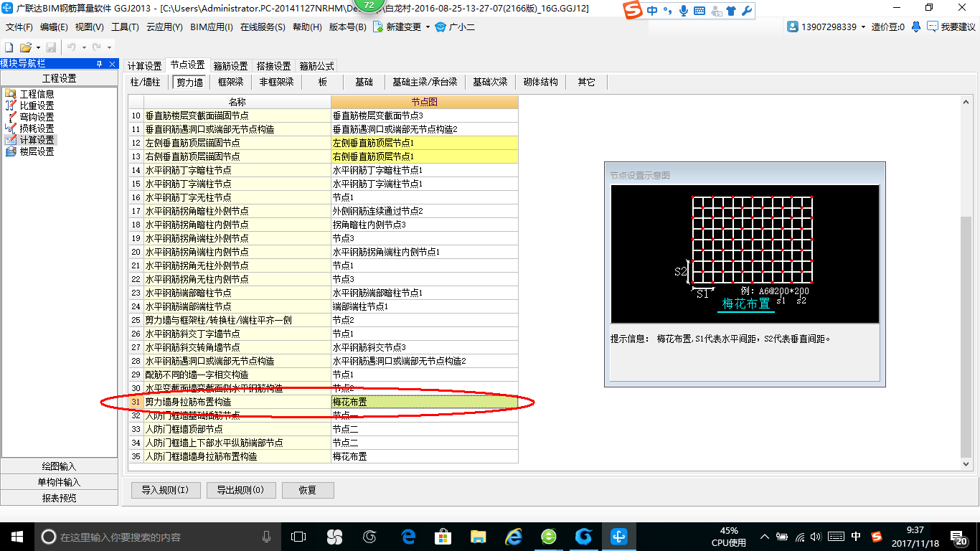The image size is (980, 551).
Task: Select 工程信息 in navigation tree
Action: click(x=37, y=94)
